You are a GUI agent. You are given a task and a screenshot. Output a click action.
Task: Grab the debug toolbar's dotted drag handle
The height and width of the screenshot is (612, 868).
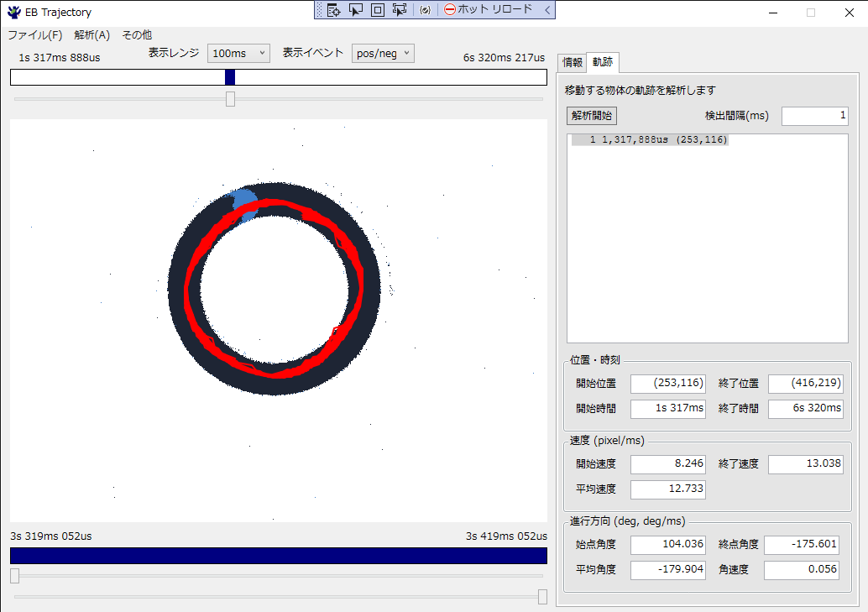click(x=319, y=9)
